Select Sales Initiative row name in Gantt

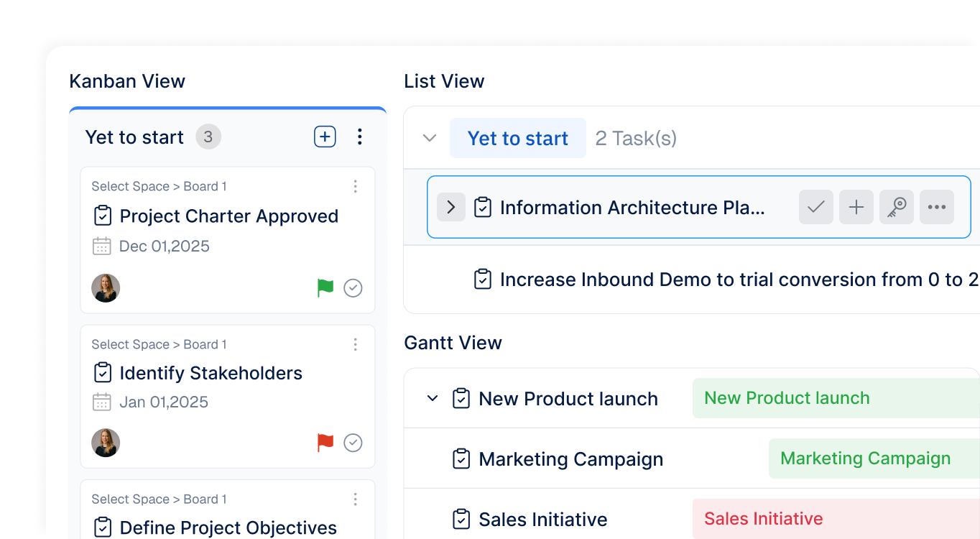[x=543, y=520]
